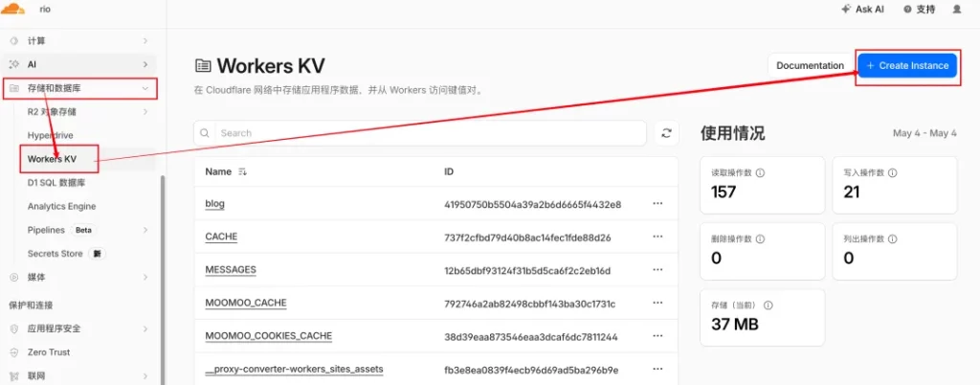Open the MESSAGES row actions menu
This screenshot has width=980, height=385.
657,270
